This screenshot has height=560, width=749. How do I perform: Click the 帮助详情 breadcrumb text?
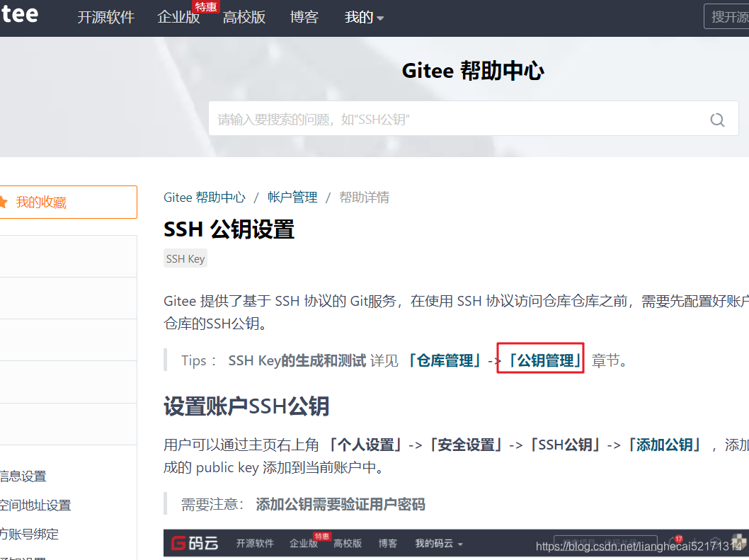pyautogui.click(x=364, y=198)
